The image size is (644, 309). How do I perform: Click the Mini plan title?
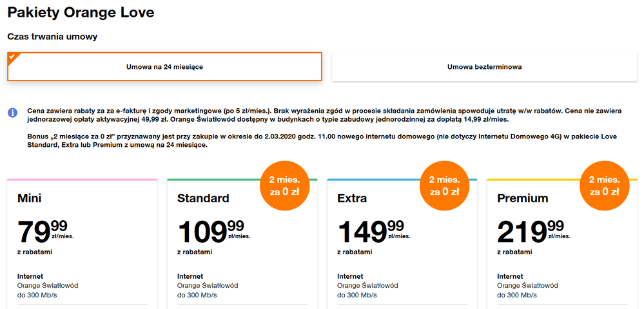(x=30, y=198)
